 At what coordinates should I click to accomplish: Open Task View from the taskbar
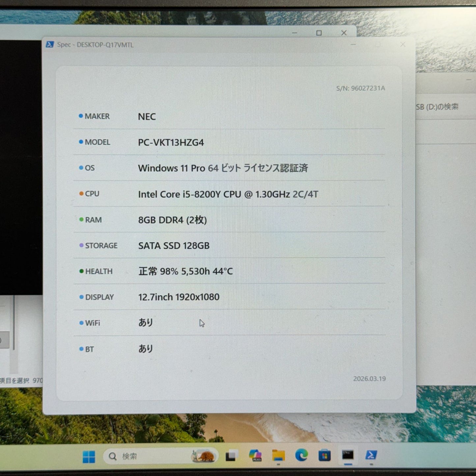click(x=232, y=456)
